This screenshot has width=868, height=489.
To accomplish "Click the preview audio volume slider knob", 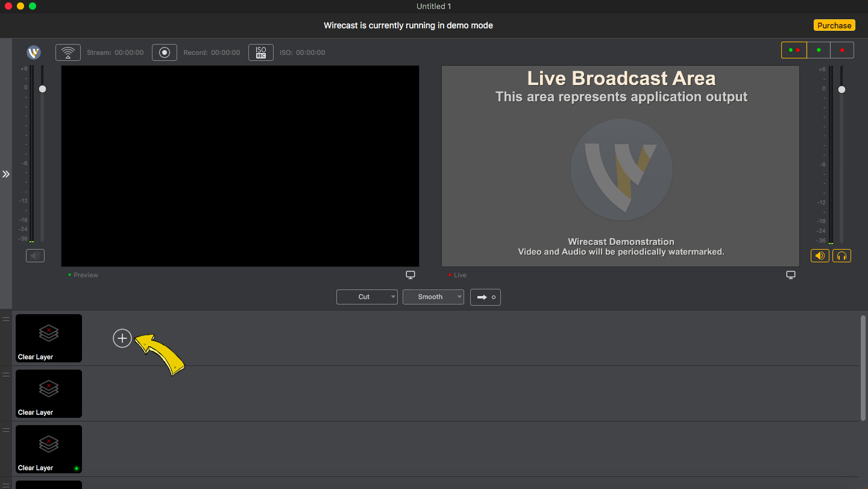I will coord(42,89).
